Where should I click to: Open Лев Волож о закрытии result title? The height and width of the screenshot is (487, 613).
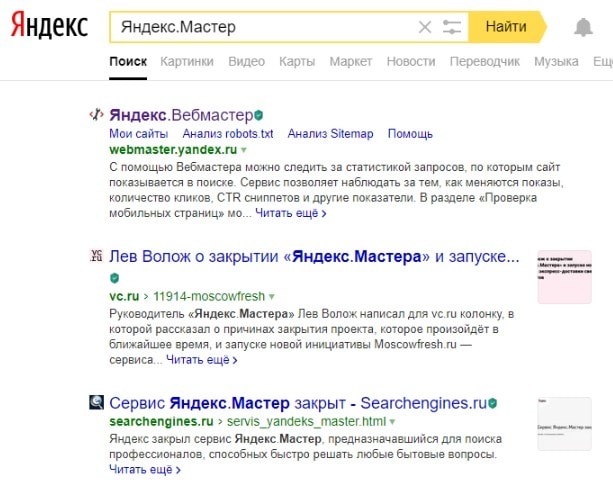pyautogui.click(x=314, y=257)
